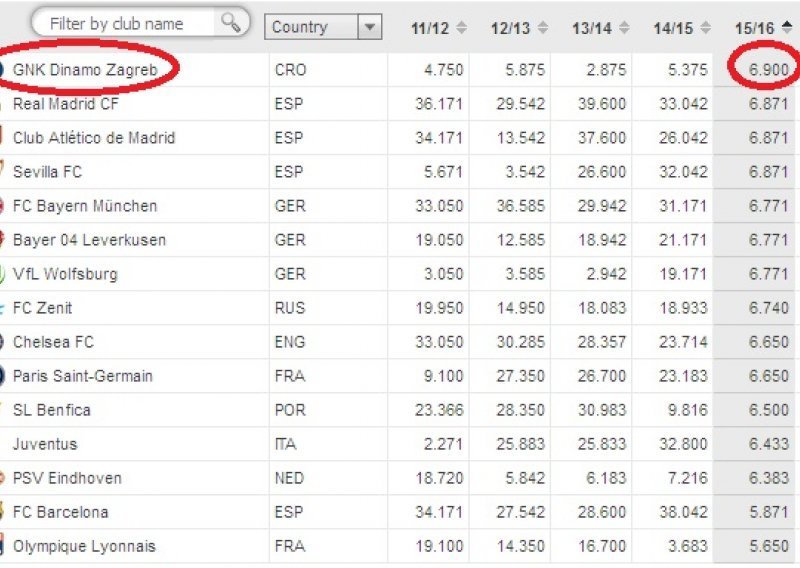The height and width of the screenshot is (568, 800).
Task: Sort by the 12/13 column arrows
Action: click(x=543, y=28)
